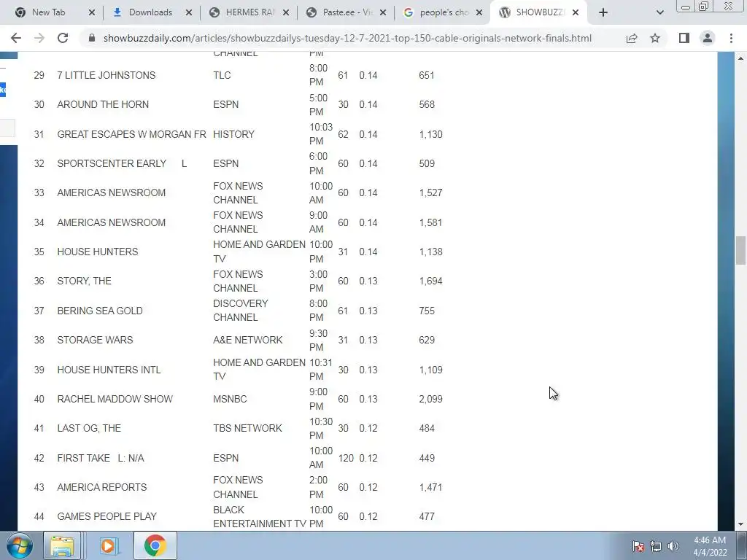Close the New Tab tab
The width and height of the screenshot is (747, 560).
coord(92,12)
